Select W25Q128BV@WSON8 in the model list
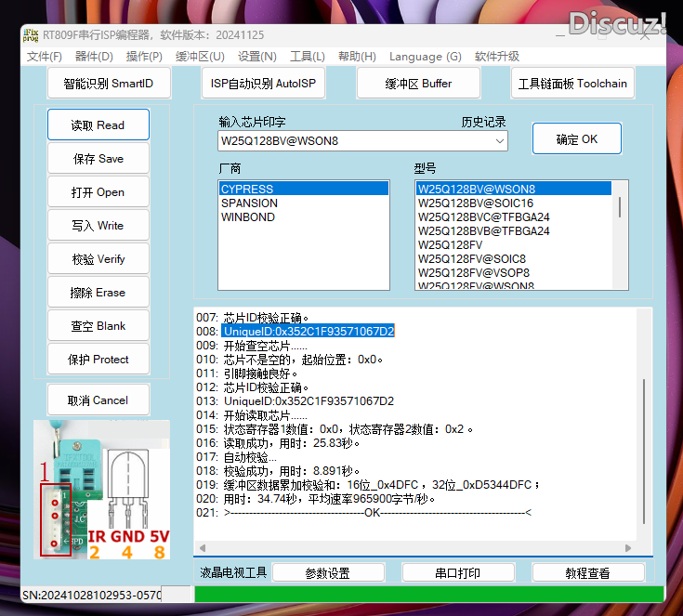This screenshot has height=616, width=683. [514, 189]
